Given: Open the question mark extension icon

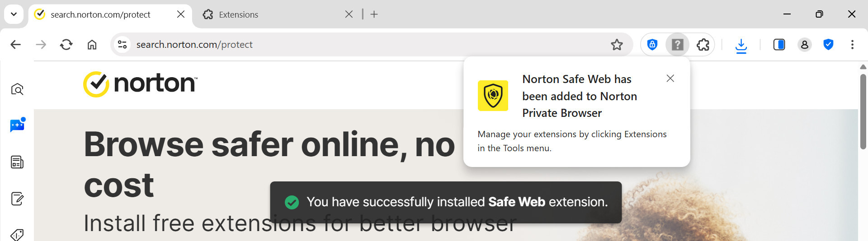Looking at the screenshot, I should point(677,45).
